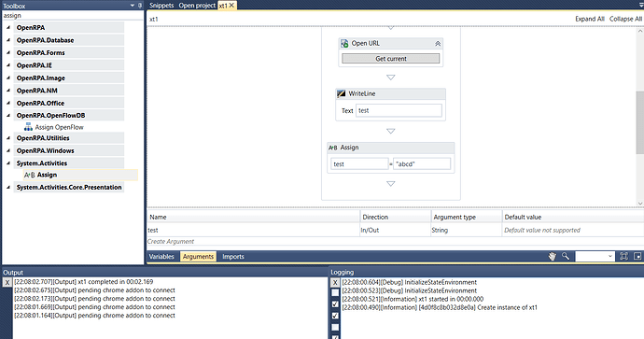Click the WriteLine activity icon
Screen dimensions: 644x339
click(341, 93)
